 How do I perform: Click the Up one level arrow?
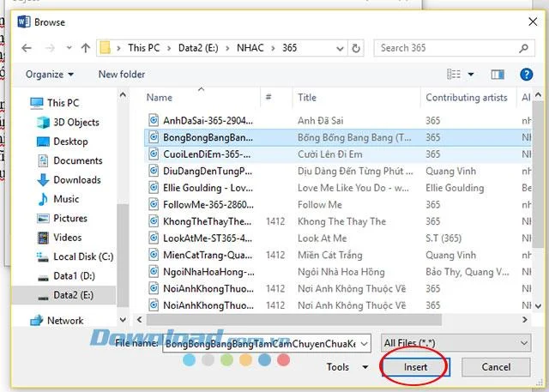pos(86,48)
